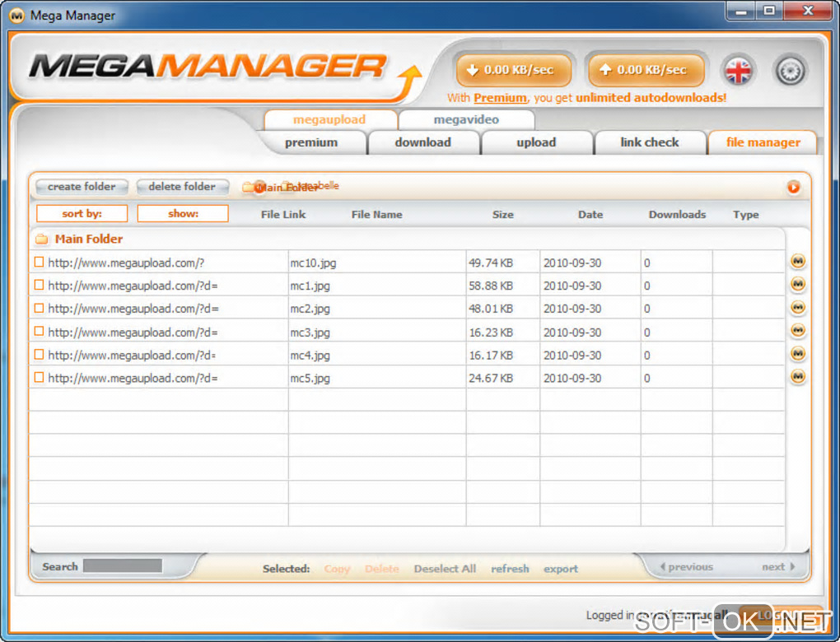Click the Type column header
Screen dimensions: 840x642
[746, 215]
